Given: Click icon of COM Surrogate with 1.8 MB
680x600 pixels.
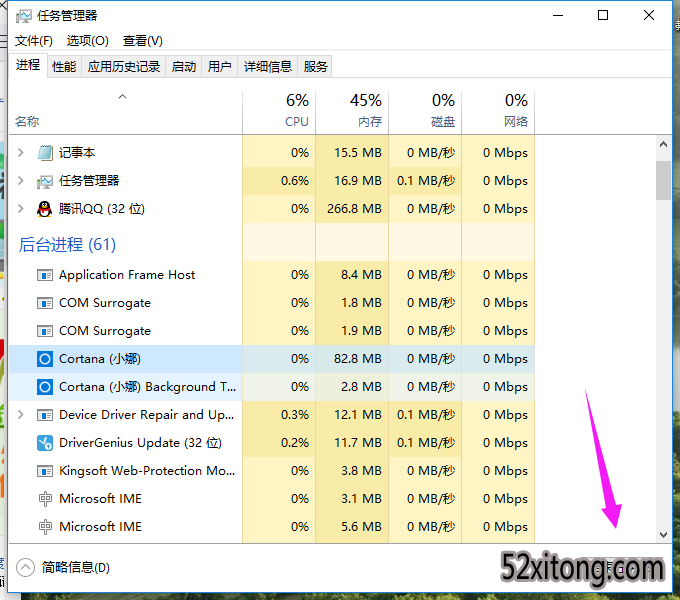Looking at the screenshot, I should point(45,303).
